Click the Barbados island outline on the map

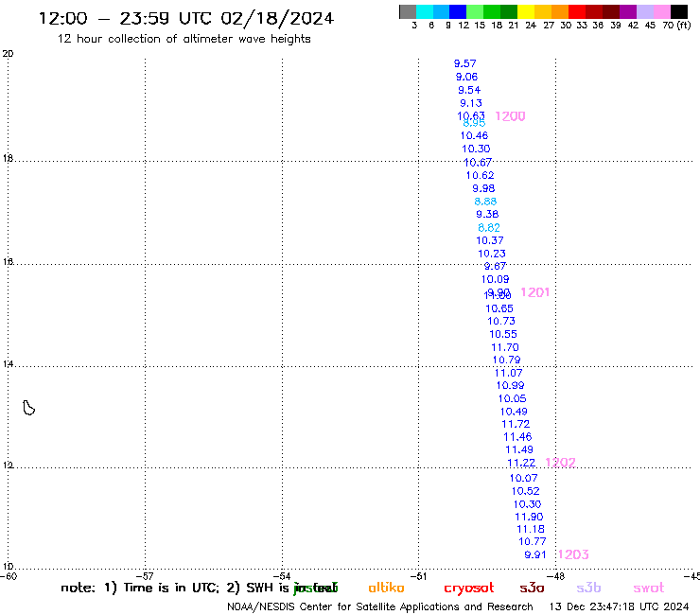point(29,408)
